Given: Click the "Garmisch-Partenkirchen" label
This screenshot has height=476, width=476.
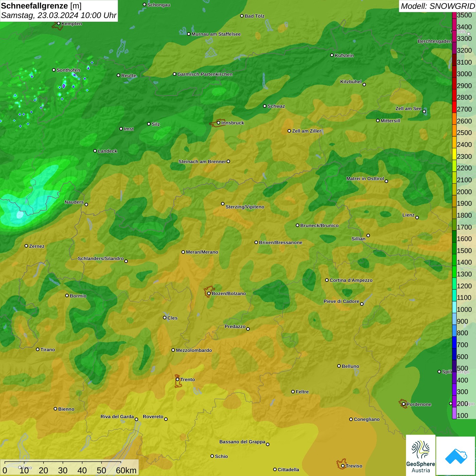Looking at the screenshot, I should (x=205, y=74).
